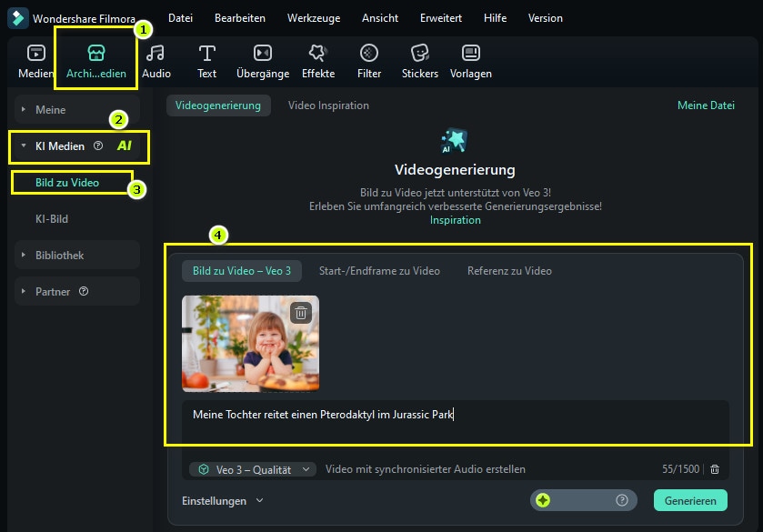Switch to the Video Inspiration tab
Viewport: 763px width, 532px height.
click(328, 105)
